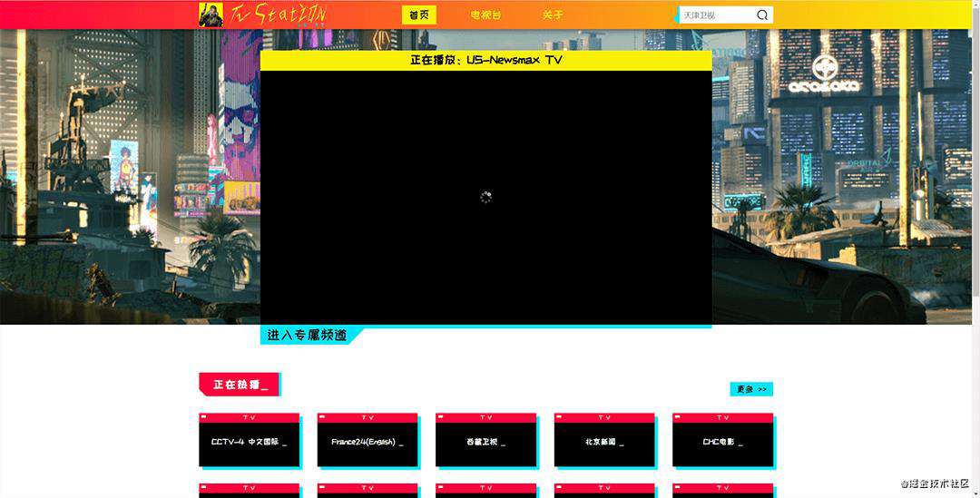Image resolution: width=980 pixels, height=498 pixels.
Task: Open the CCTV-4 中文国际 channel card
Action: [x=250, y=440]
